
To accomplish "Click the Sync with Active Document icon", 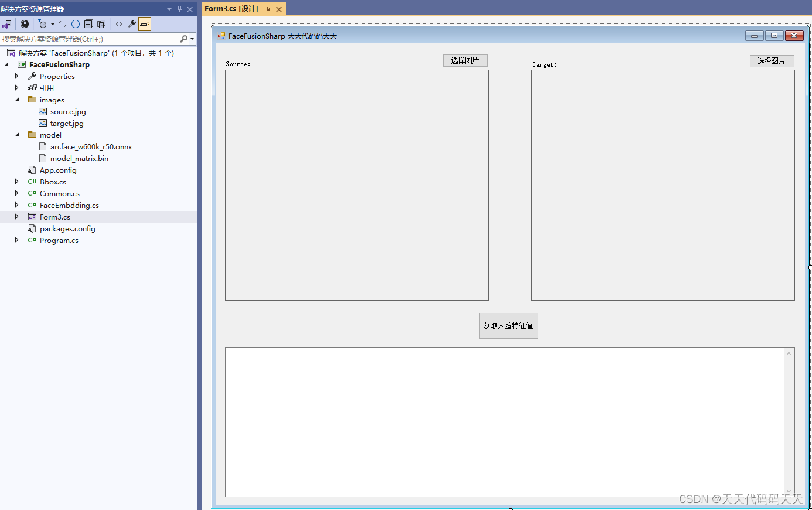I will pyautogui.click(x=63, y=24).
